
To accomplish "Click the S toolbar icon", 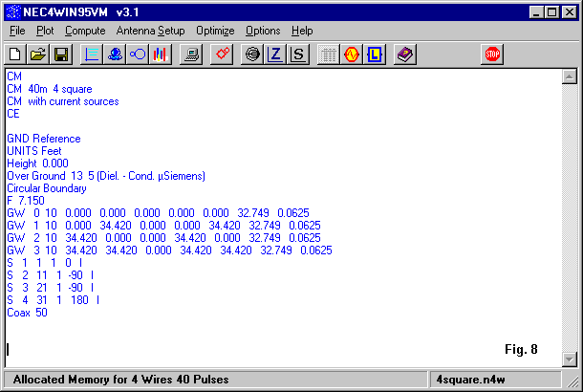I will pyautogui.click(x=299, y=54).
